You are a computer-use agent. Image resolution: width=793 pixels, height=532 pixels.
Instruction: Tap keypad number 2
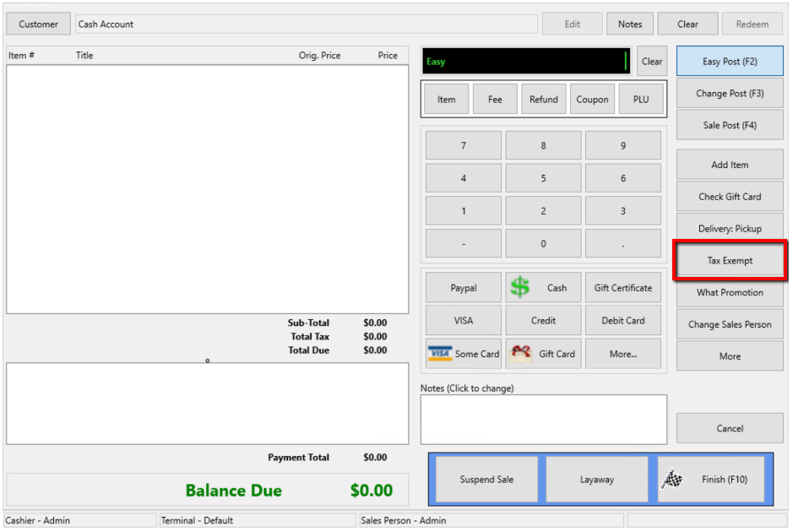[x=543, y=211]
